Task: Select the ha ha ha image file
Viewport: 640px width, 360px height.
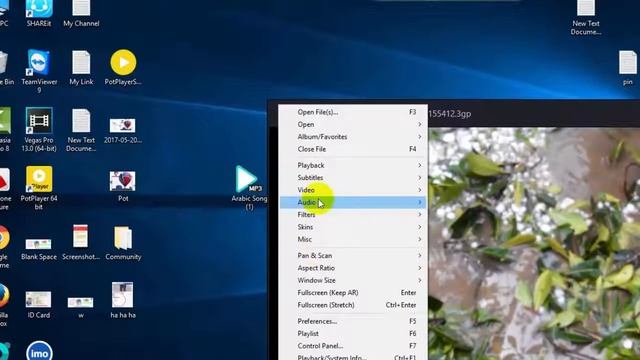Action: tap(123, 300)
